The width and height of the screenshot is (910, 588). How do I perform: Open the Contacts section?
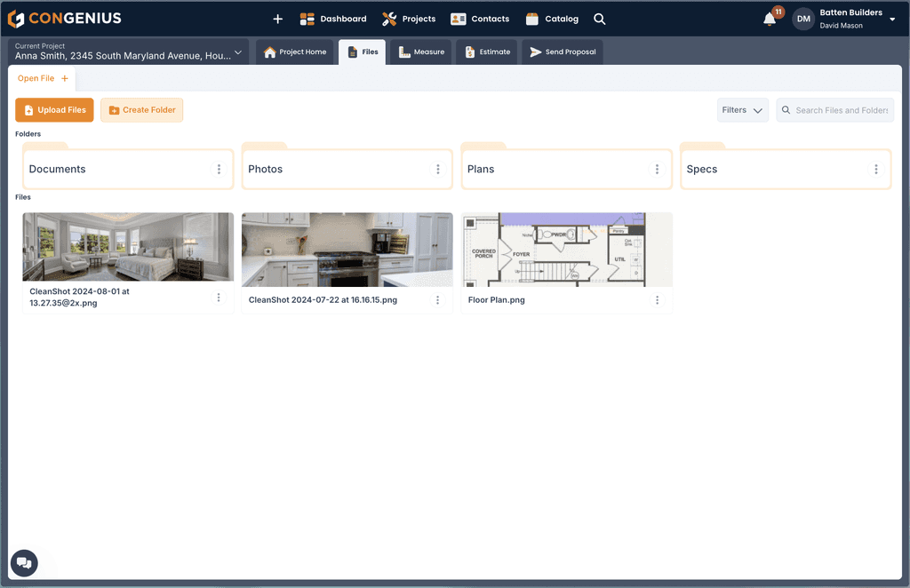click(480, 18)
